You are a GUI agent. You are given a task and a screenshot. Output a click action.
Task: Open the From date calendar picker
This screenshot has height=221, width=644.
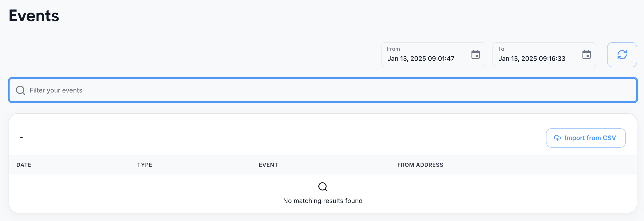click(475, 54)
